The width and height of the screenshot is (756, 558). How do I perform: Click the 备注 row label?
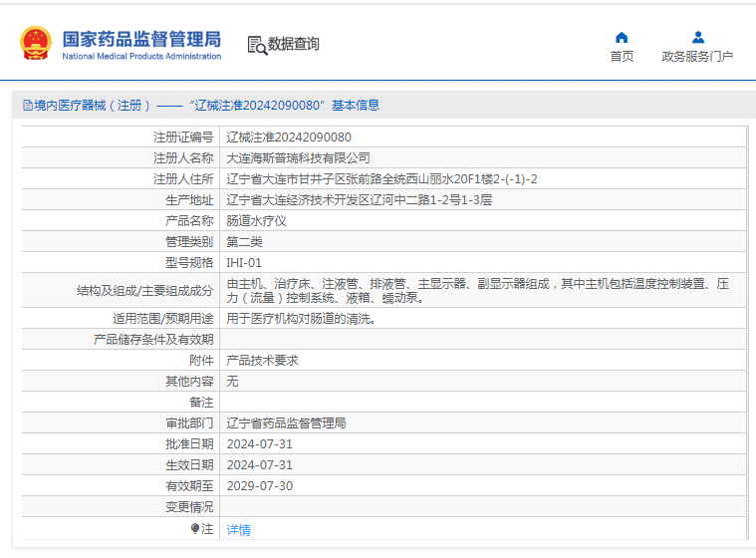[201, 403]
